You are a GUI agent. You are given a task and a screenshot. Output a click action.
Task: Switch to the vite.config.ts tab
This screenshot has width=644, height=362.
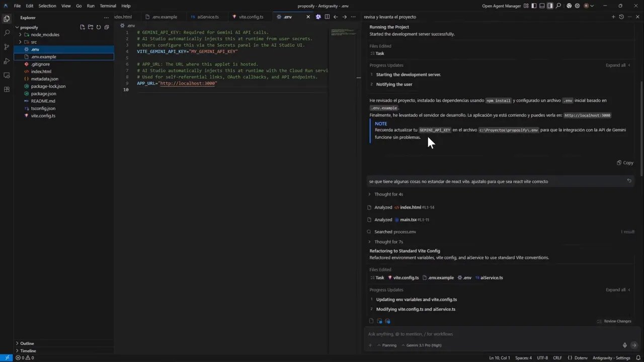[251, 17]
